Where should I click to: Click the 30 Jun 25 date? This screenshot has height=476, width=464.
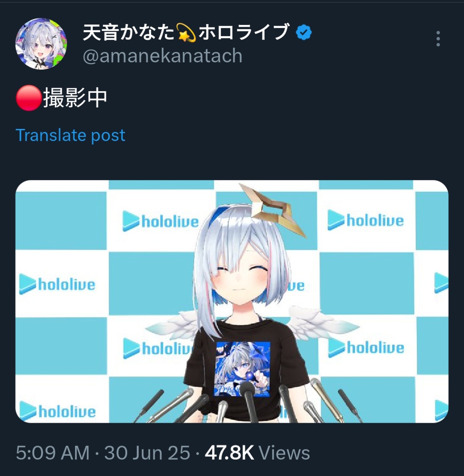coord(147,453)
